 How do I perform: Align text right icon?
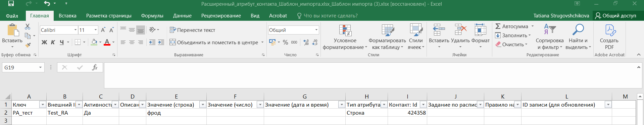tap(141, 42)
